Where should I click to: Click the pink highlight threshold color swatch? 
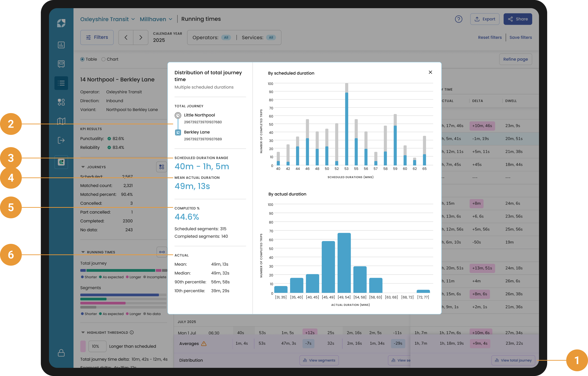tap(83, 346)
